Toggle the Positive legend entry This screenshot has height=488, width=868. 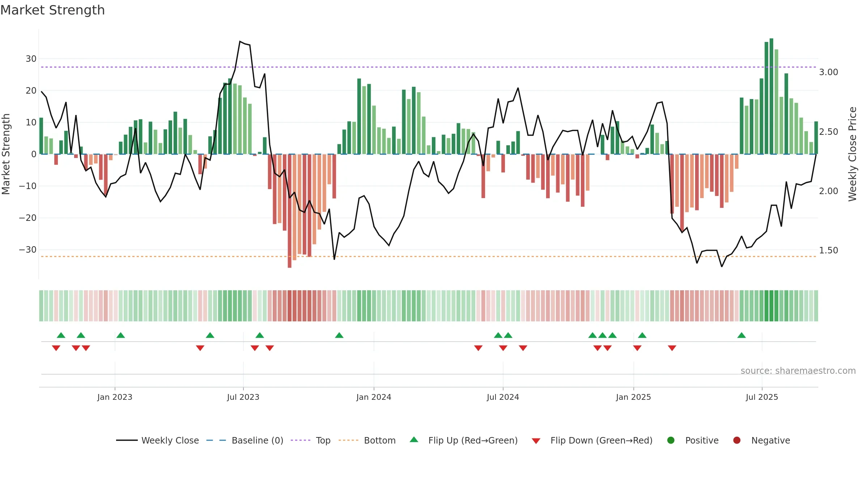pos(693,440)
